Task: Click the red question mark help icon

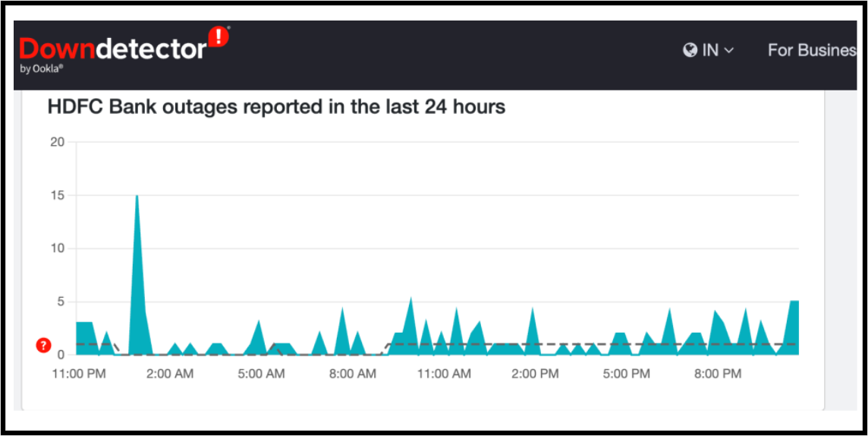Action: [x=43, y=346]
